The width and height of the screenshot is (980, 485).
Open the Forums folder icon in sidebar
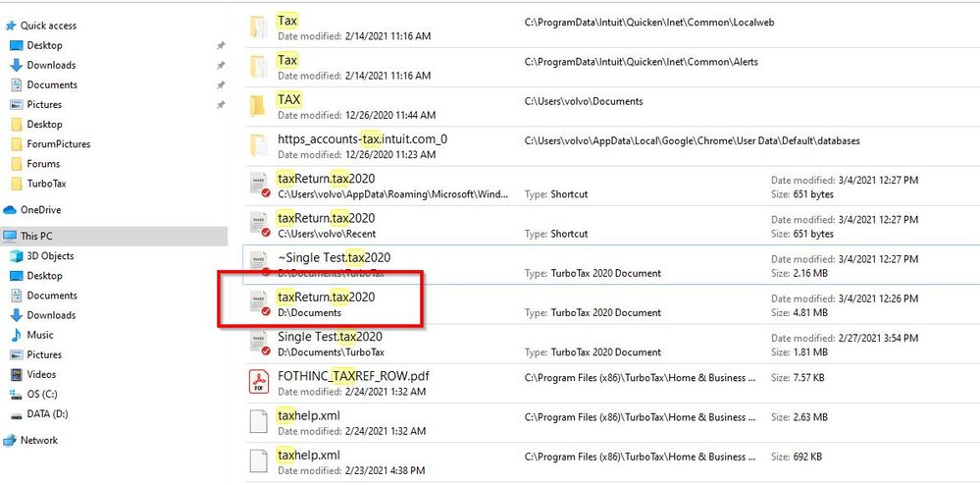(x=17, y=164)
